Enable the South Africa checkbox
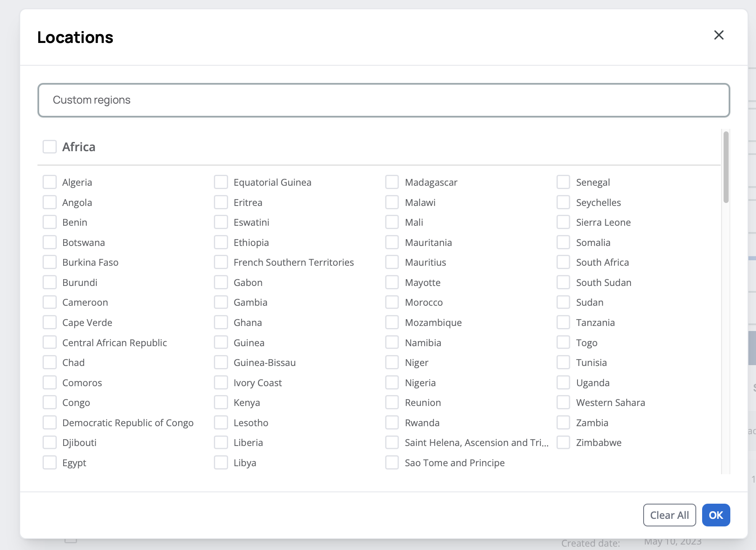This screenshot has width=756, height=550. tap(563, 262)
